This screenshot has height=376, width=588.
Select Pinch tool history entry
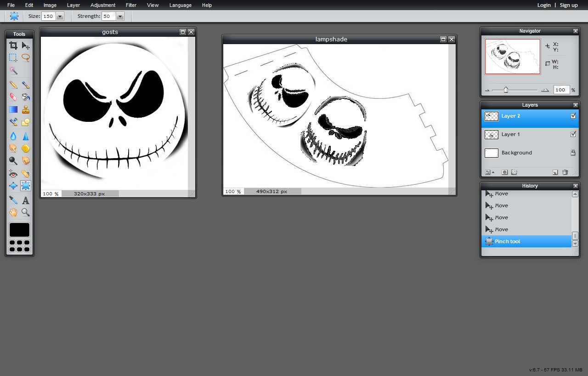tap(526, 241)
